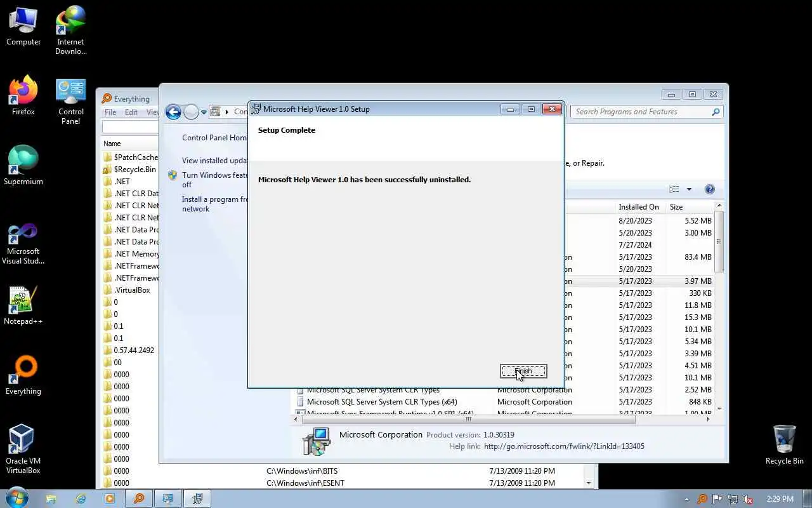Select the Control Panel desktop icon
This screenshot has width=812, height=508.
tap(71, 102)
